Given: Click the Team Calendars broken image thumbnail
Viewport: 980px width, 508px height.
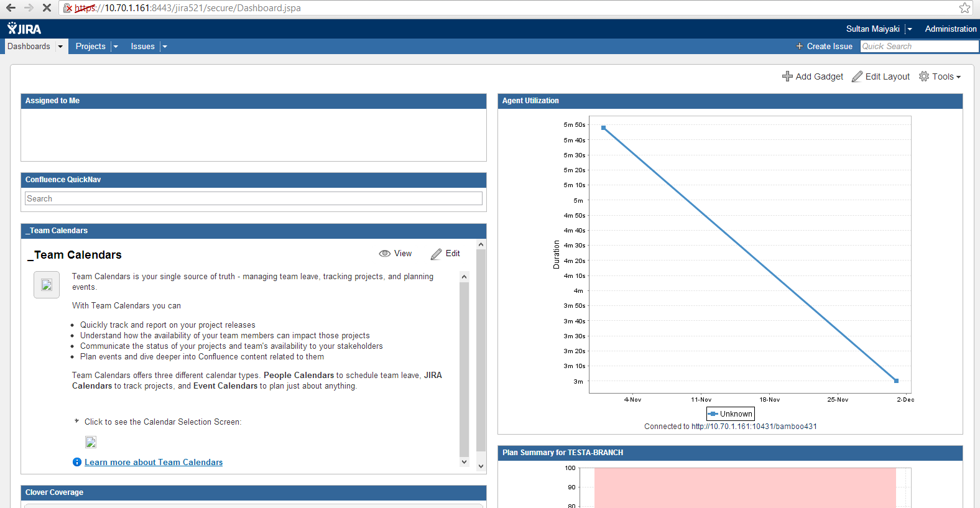Looking at the screenshot, I should [47, 285].
